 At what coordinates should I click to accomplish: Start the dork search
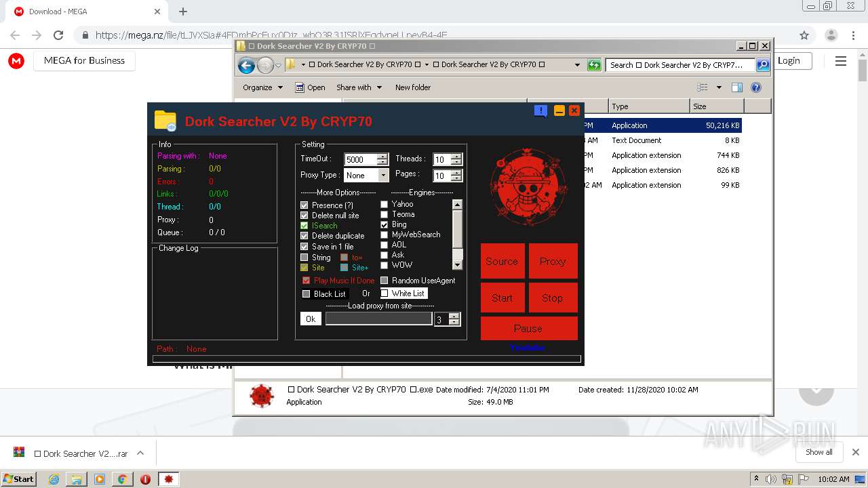pyautogui.click(x=502, y=298)
